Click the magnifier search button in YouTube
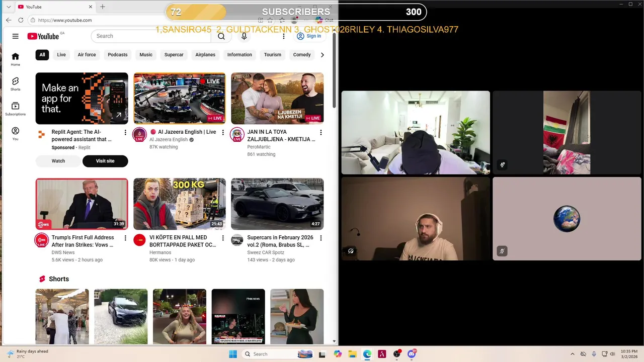 click(x=221, y=36)
